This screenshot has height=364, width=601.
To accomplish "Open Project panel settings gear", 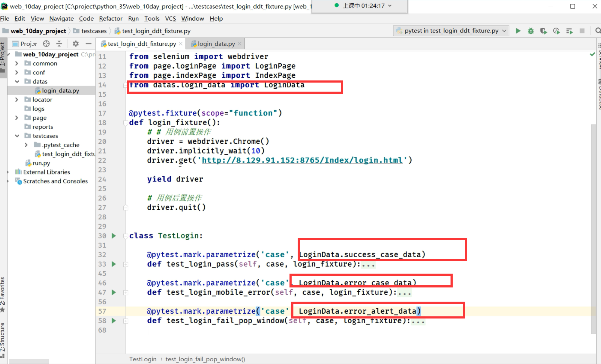I will click(75, 44).
